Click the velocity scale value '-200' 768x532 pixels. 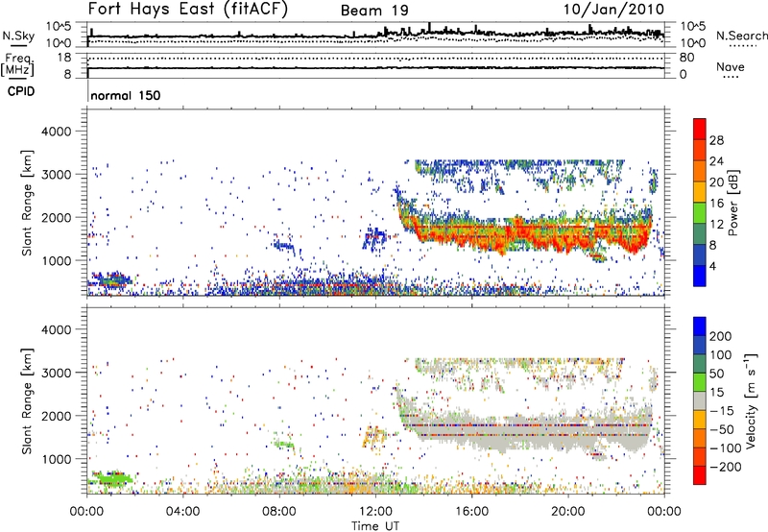(725, 467)
